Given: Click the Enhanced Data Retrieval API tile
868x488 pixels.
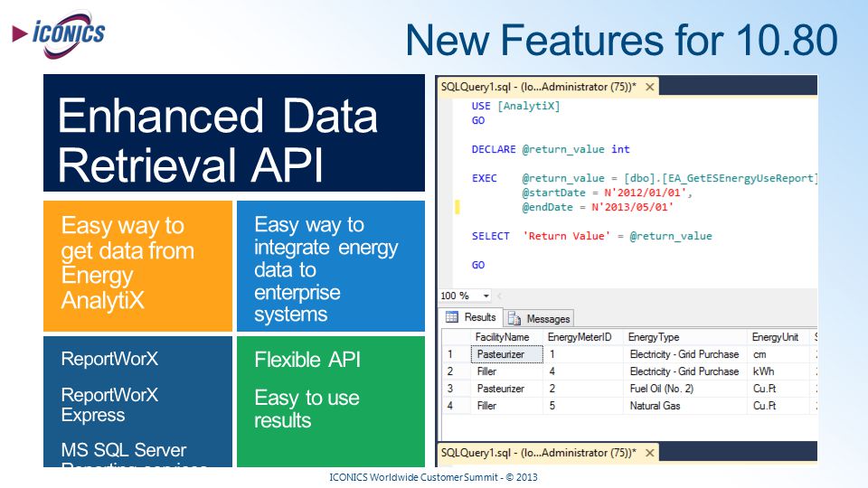Looking at the screenshot, I should (x=234, y=133).
